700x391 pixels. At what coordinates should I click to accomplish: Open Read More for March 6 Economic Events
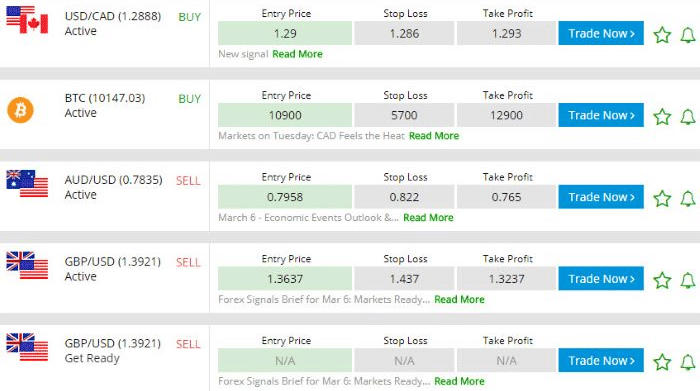pyautogui.click(x=428, y=217)
